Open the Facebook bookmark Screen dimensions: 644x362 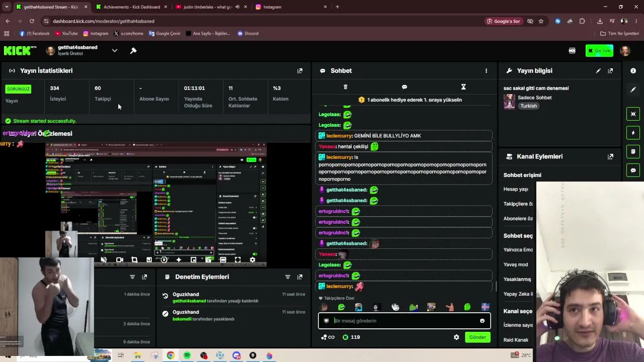pos(34,34)
